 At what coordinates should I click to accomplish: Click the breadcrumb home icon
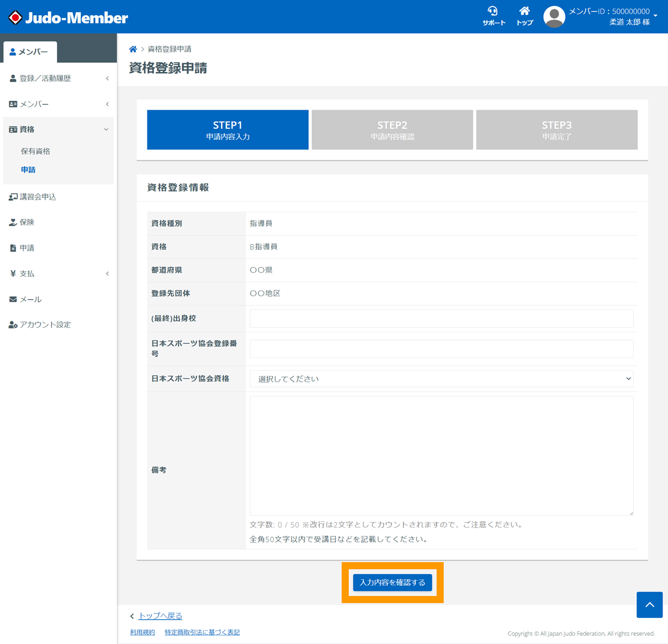click(x=133, y=49)
